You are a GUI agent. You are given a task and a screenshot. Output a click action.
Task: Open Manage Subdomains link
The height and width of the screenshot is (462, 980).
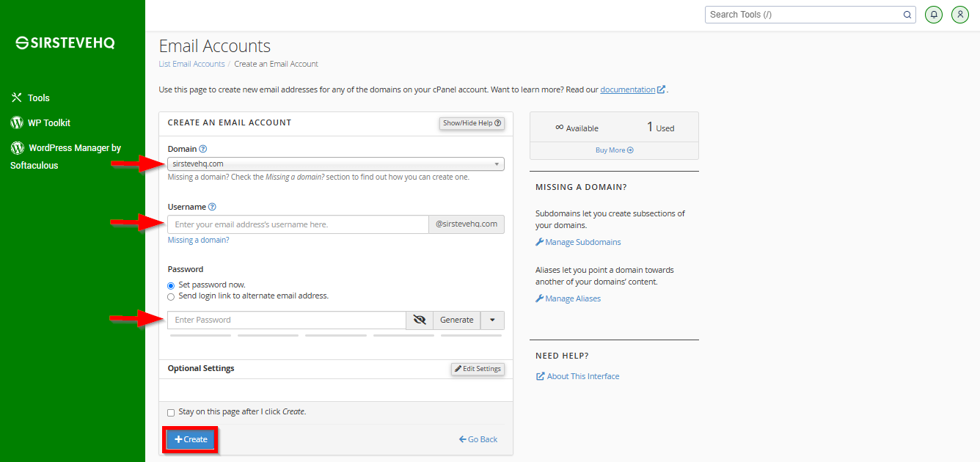[x=578, y=242]
